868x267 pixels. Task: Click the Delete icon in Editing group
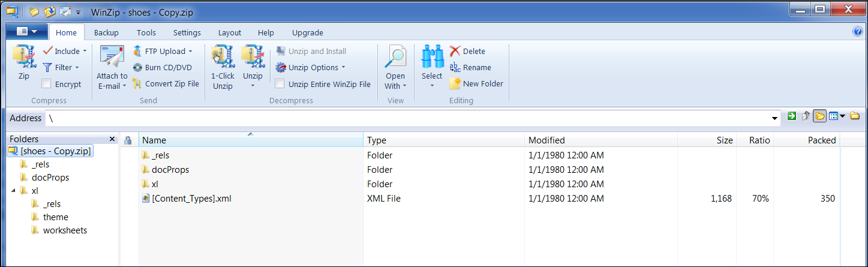pyautogui.click(x=455, y=52)
